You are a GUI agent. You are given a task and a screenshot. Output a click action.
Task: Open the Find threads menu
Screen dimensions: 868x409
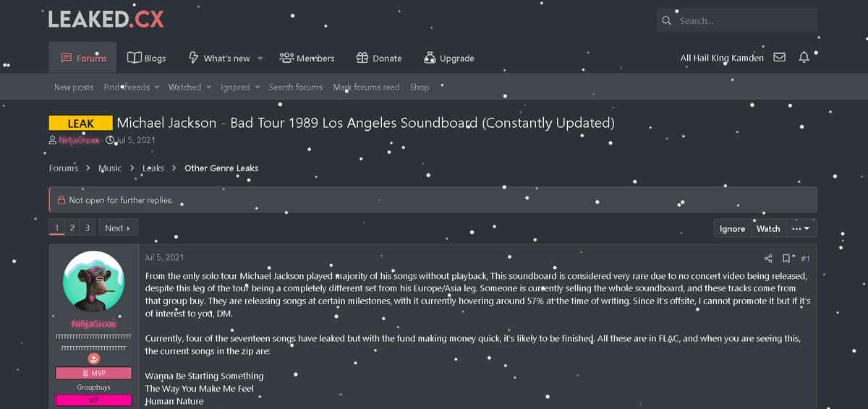[131, 87]
